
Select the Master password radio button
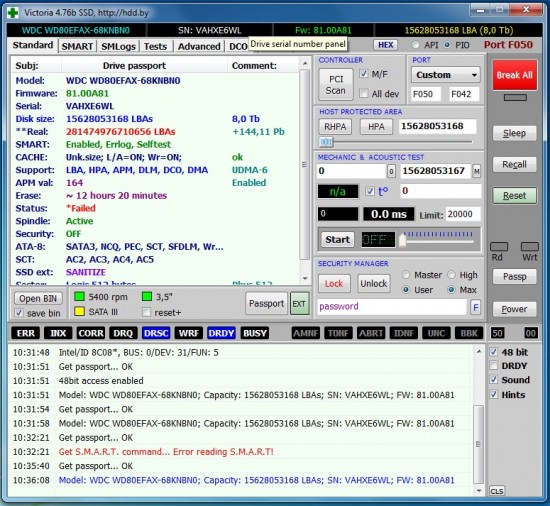tap(406, 275)
